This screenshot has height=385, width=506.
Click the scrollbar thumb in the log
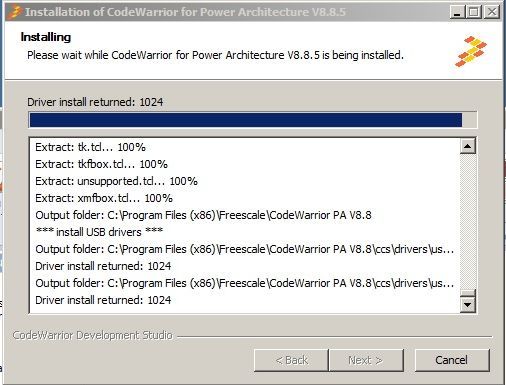(467, 293)
